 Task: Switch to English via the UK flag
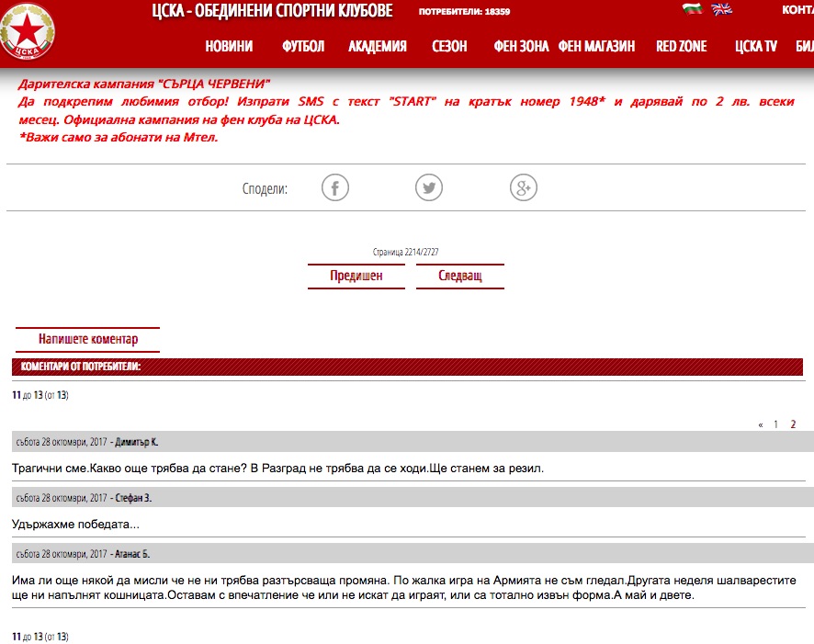722,10
